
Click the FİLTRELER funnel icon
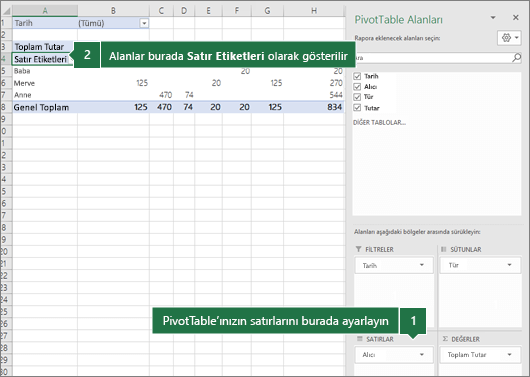358,249
